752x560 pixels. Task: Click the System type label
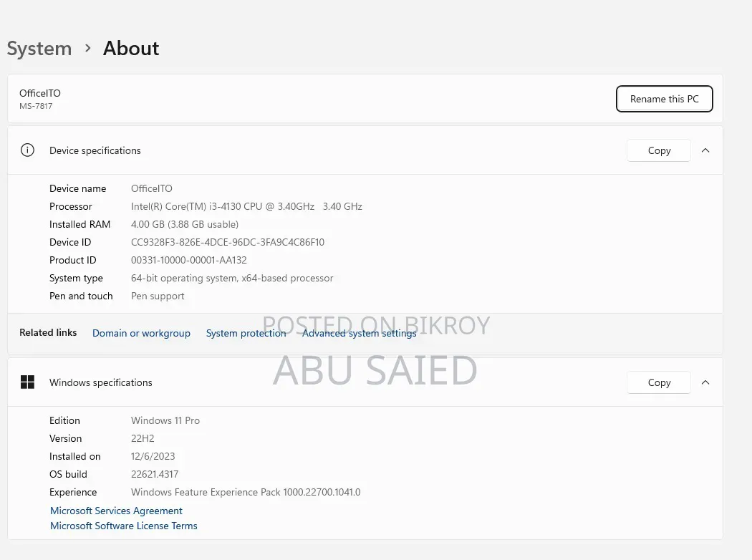76,278
